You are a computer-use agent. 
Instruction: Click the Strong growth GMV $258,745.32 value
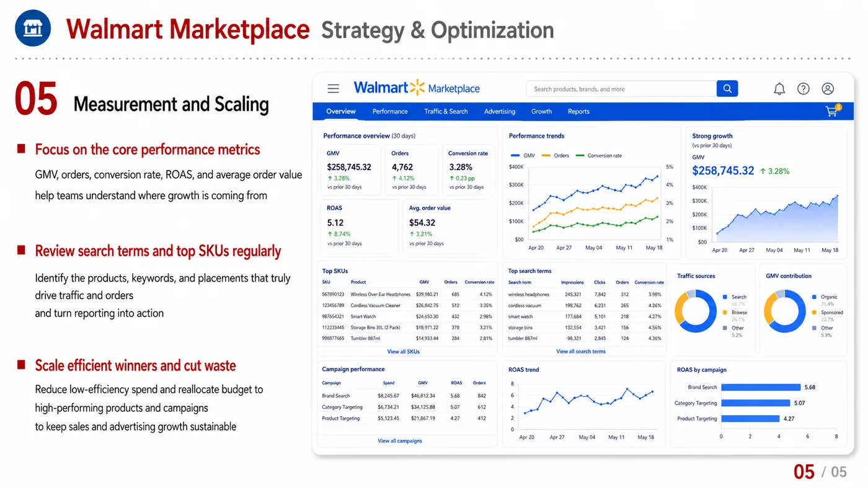click(723, 171)
